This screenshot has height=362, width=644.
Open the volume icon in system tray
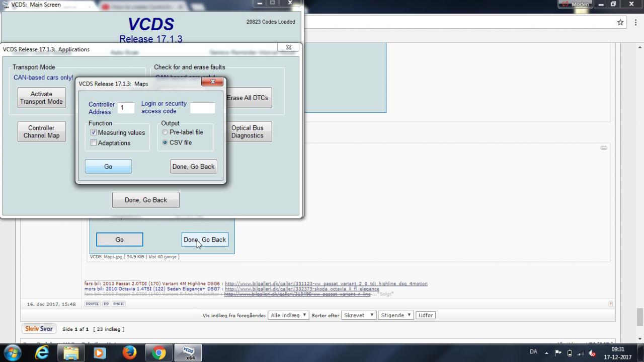tap(592, 353)
